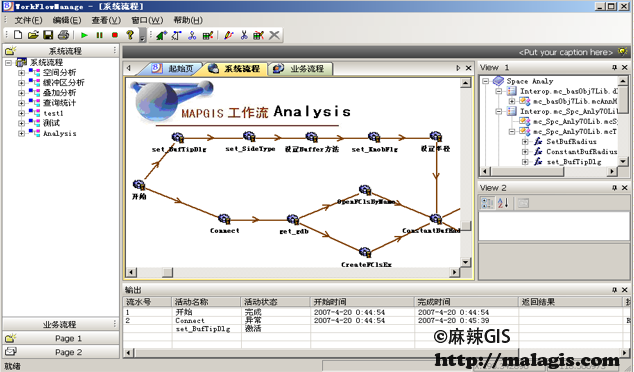Open Page 1 in sidebar
The image size is (634, 372).
[61, 338]
